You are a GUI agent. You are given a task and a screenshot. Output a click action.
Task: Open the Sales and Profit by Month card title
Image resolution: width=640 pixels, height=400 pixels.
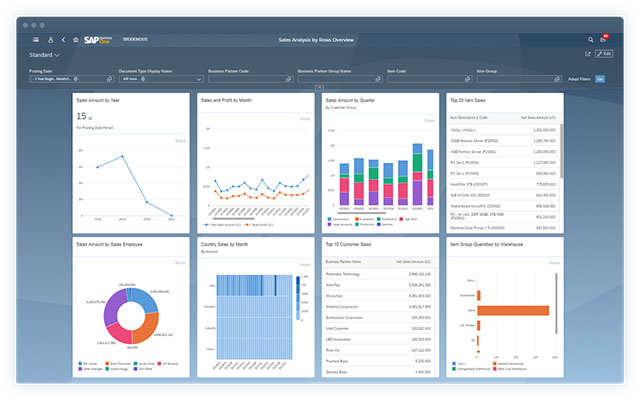click(225, 101)
